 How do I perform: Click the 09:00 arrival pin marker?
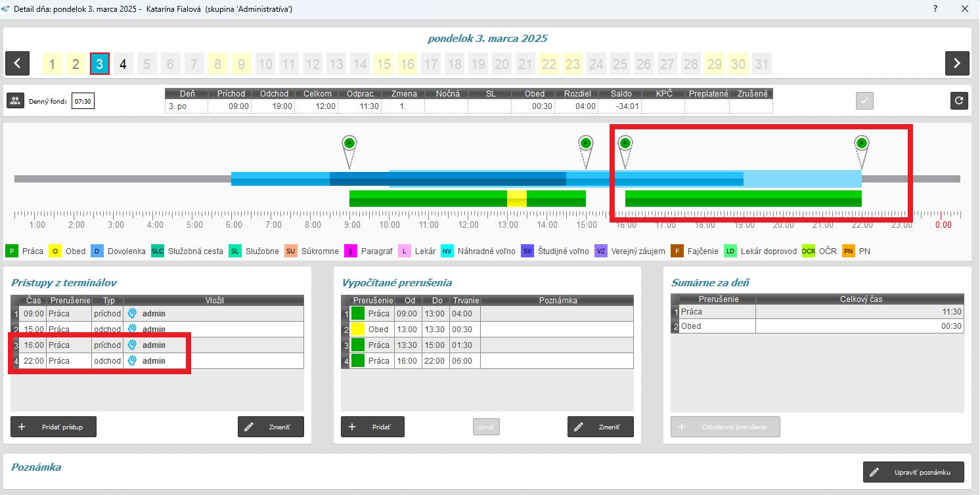coord(349,144)
